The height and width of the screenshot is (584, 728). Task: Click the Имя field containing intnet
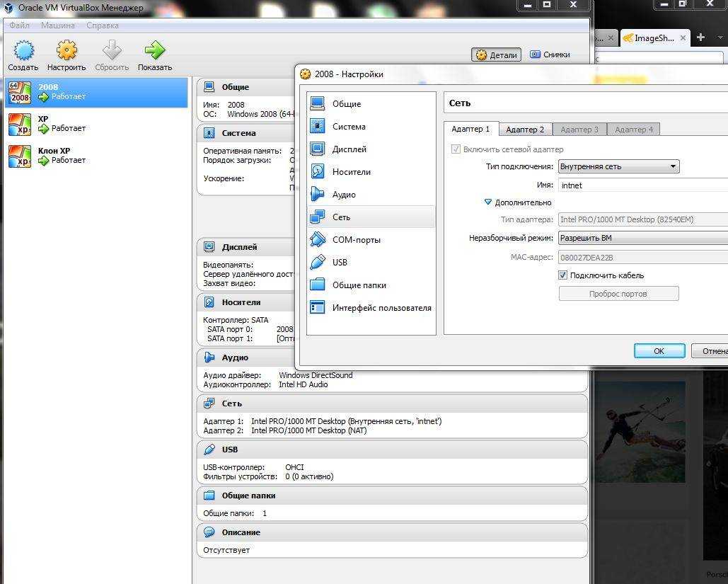[x=643, y=185]
